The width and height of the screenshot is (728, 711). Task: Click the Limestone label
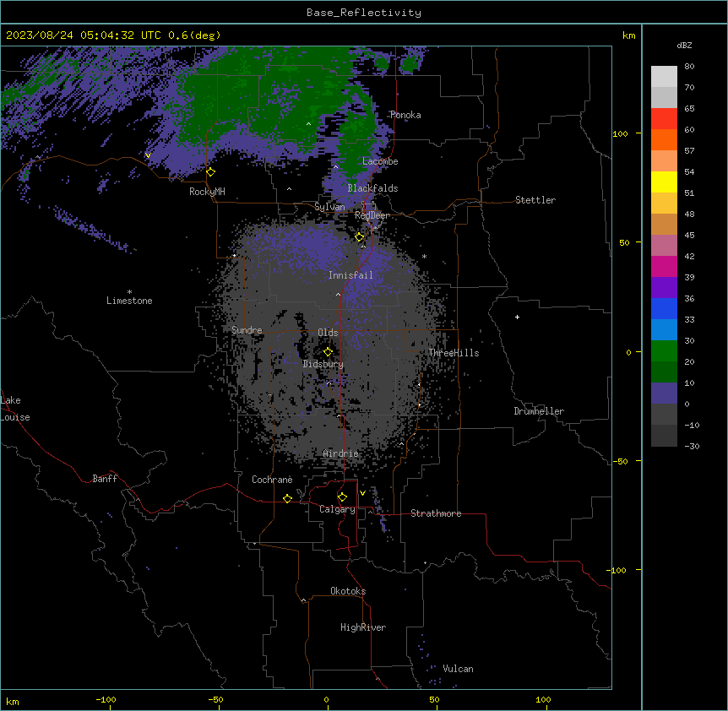(x=129, y=301)
